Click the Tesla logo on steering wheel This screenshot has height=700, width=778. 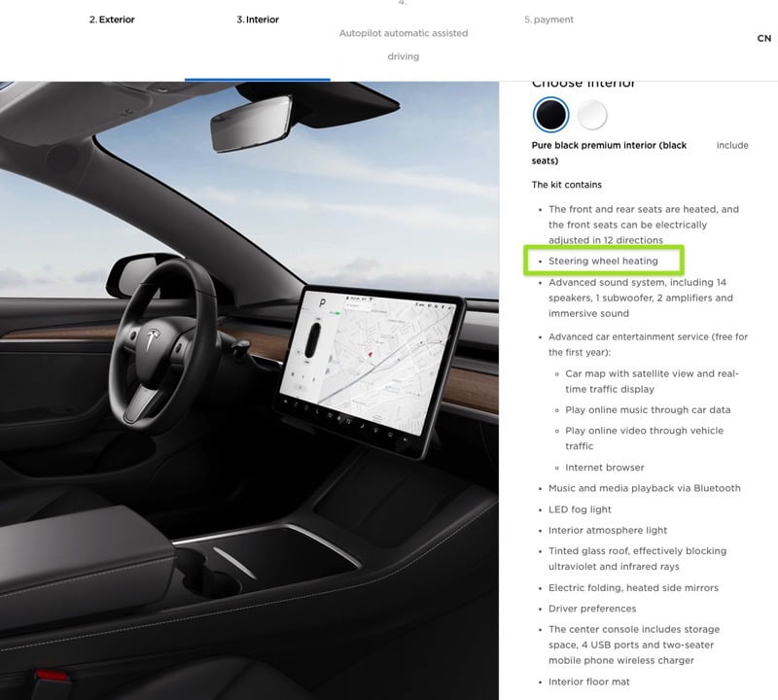coord(153,339)
